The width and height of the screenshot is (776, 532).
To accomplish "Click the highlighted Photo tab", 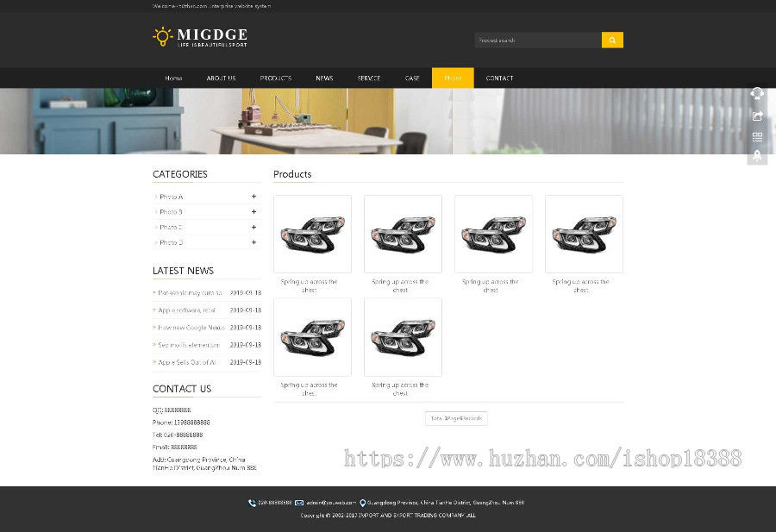I will [453, 78].
